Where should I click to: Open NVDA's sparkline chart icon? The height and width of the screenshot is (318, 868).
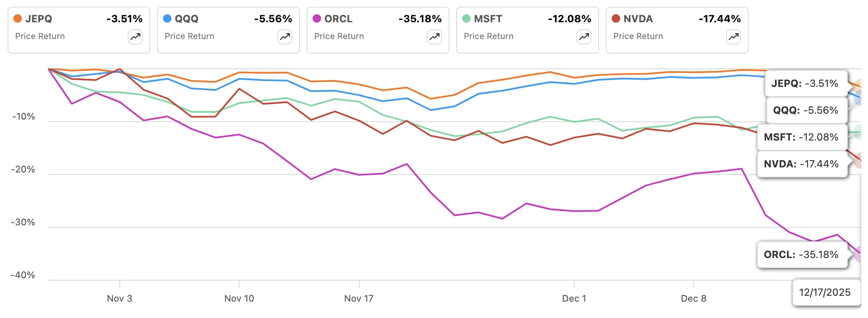click(x=733, y=37)
